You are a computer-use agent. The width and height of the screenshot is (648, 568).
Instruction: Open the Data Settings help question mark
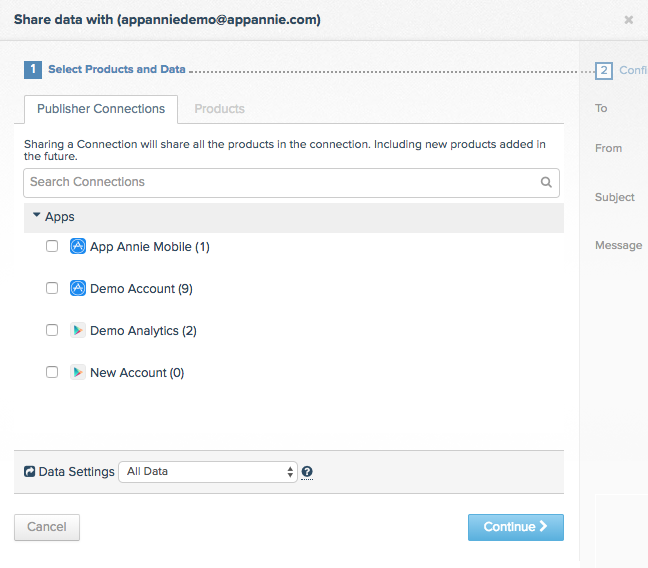307,472
